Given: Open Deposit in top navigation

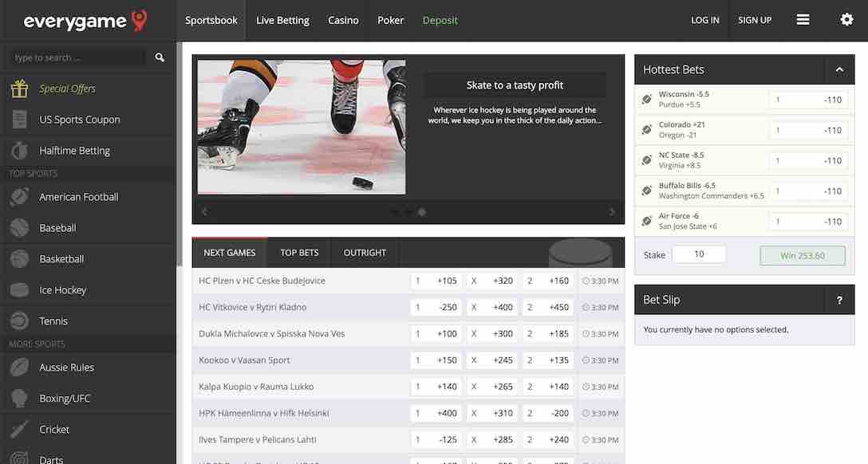Looking at the screenshot, I should 440,21.
